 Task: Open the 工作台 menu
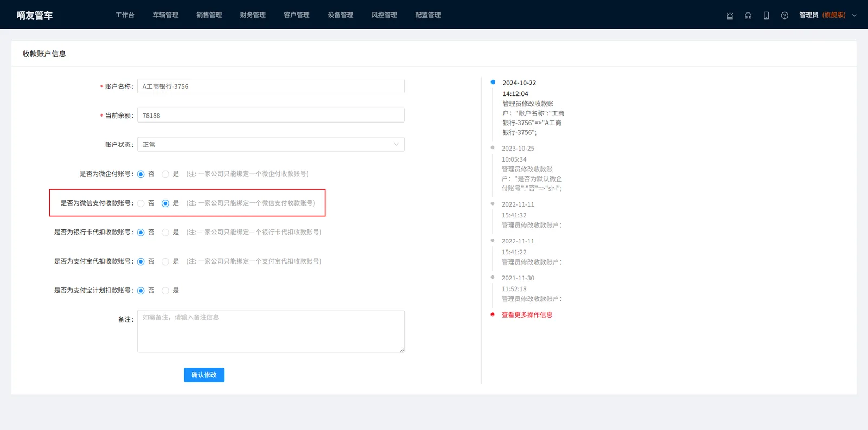coord(125,15)
